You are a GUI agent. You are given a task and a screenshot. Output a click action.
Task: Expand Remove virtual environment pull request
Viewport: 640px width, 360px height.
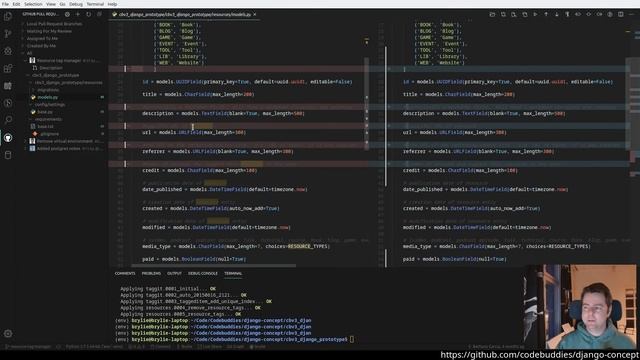(x=64, y=141)
